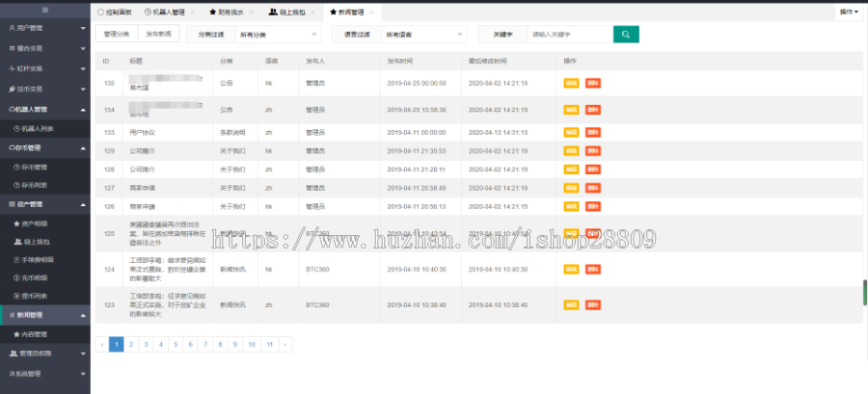Click the 管理分类 button
Screen dimensions: 868x394
coord(116,35)
